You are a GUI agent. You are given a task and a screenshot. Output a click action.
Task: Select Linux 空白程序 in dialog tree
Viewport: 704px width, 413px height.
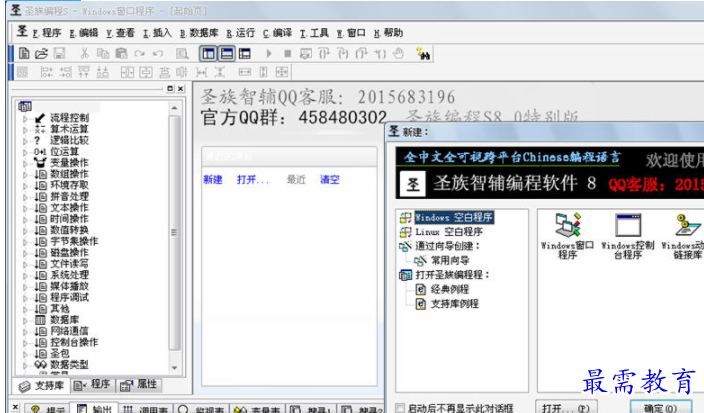click(449, 232)
